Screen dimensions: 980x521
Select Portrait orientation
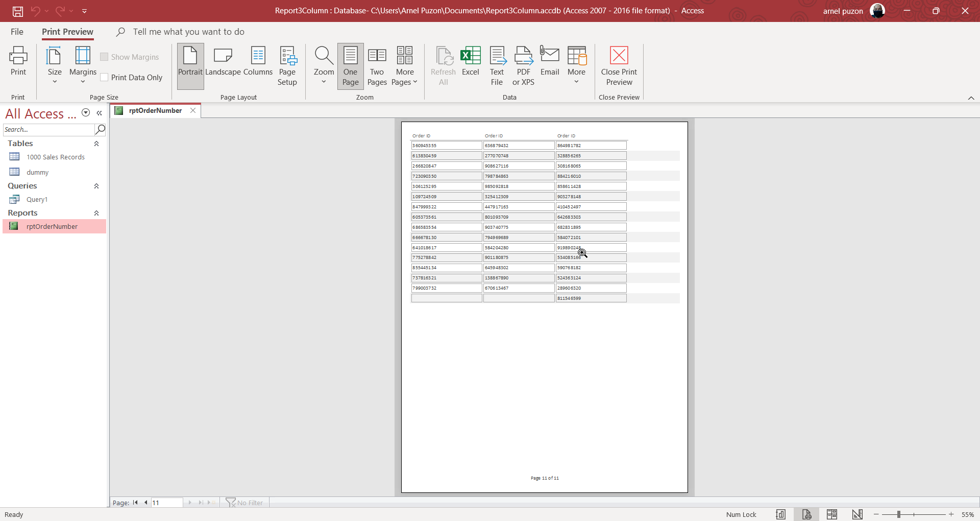[190, 66]
